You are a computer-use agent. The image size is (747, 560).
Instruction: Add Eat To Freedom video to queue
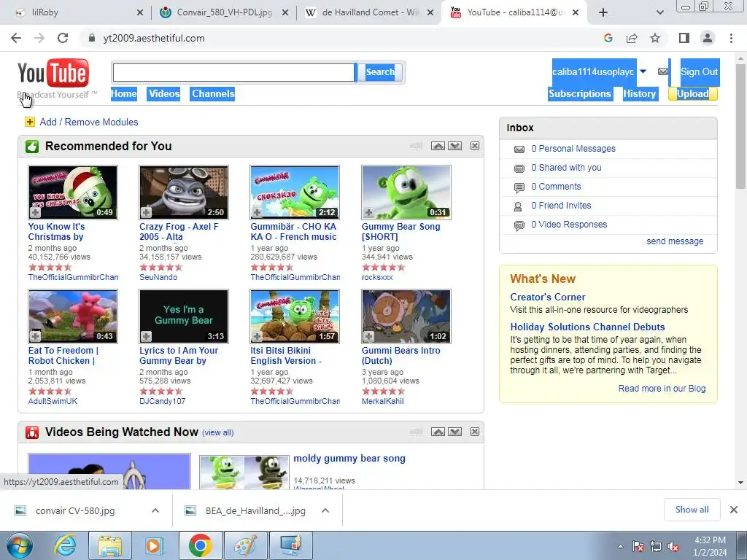coord(35,336)
